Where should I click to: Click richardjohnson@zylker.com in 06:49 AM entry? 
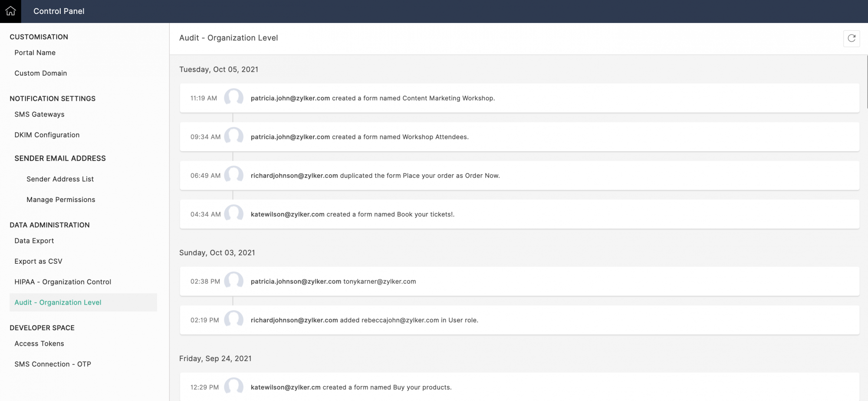(x=294, y=176)
